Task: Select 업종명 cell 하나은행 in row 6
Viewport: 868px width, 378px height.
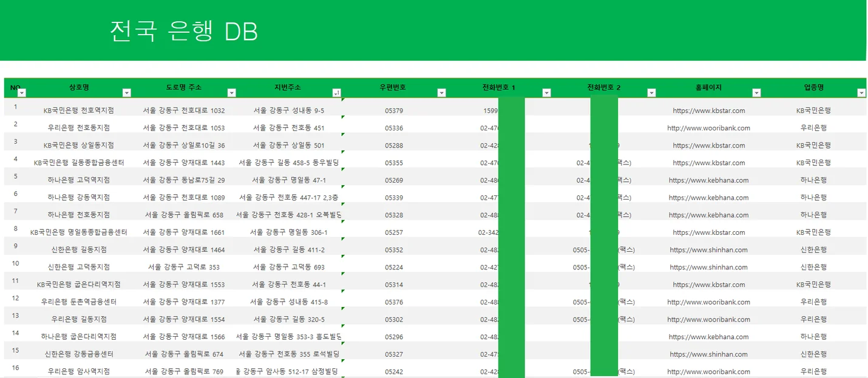Action: (813, 198)
